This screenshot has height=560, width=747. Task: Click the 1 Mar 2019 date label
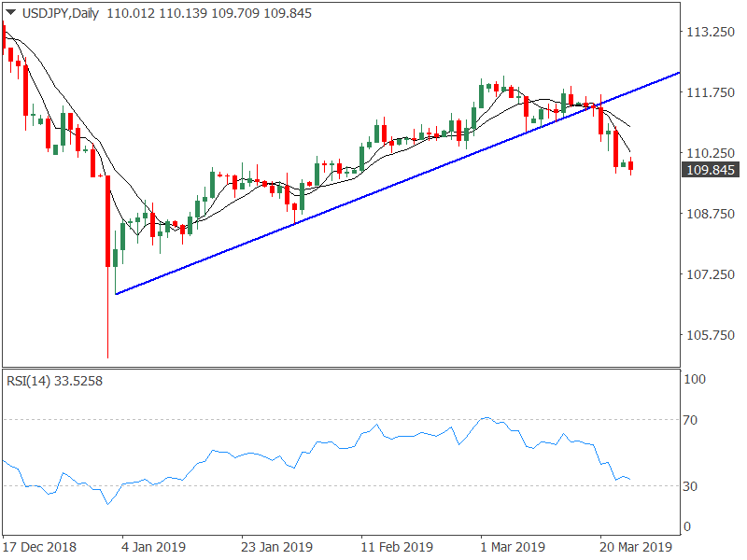pos(512,546)
